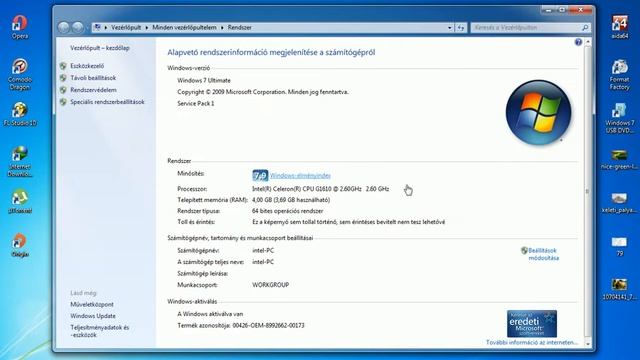The width and height of the screenshot is (640, 360).
Task: Select the nice-green image file on the desktop
Action: click(x=620, y=160)
